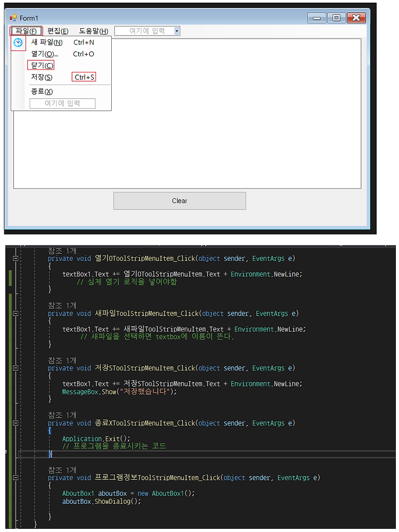Click the Ctrl+N shortcut text
The width and height of the screenshot is (399, 532).
(x=84, y=43)
